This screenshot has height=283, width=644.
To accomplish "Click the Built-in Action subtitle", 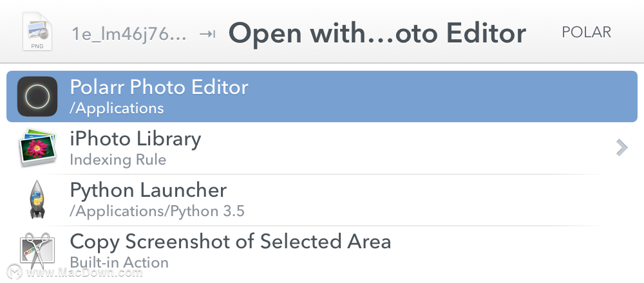I will 119,262.
